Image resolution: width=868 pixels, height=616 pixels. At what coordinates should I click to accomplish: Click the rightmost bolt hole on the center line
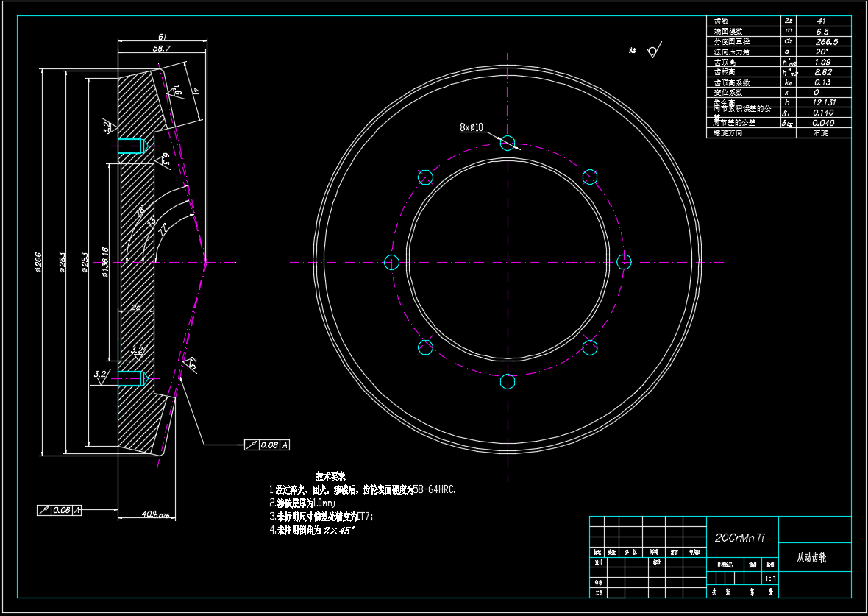624,262
